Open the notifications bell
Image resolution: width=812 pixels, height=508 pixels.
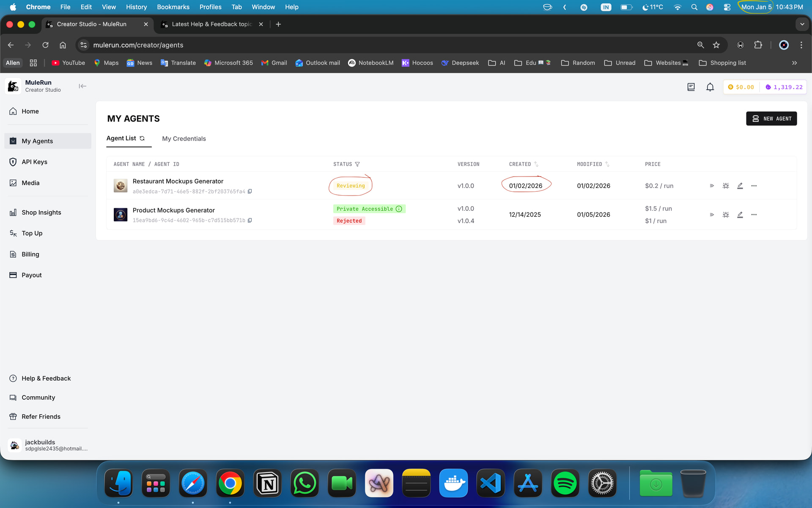pyautogui.click(x=710, y=87)
